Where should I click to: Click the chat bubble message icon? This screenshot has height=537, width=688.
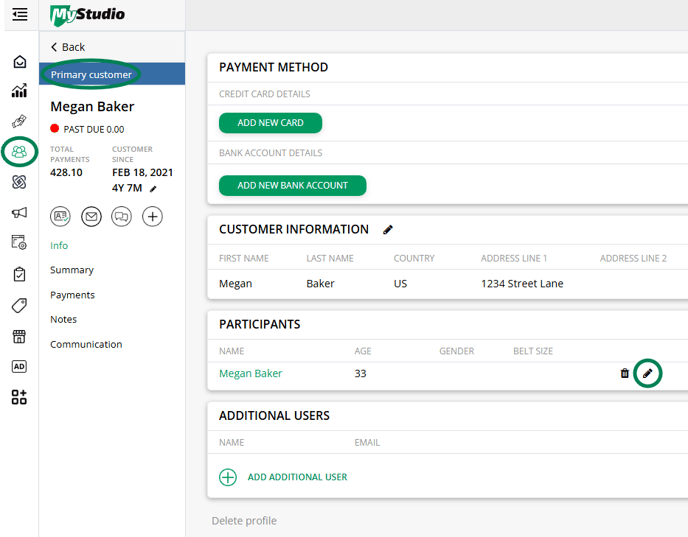pos(122,216)
